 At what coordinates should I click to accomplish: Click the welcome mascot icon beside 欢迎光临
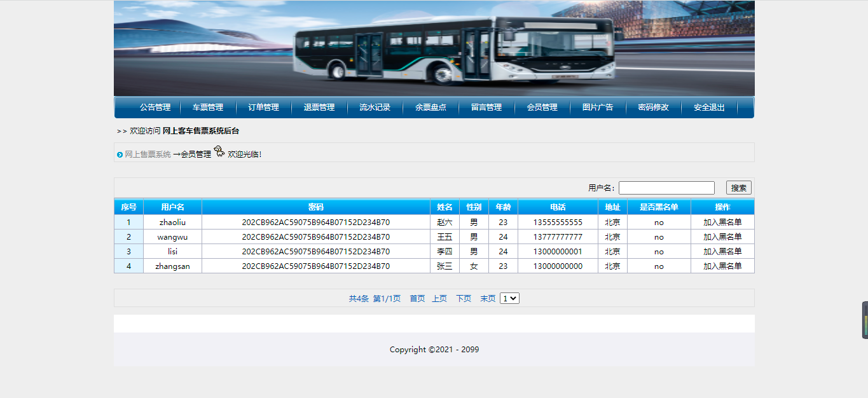(x=219, y=151)
